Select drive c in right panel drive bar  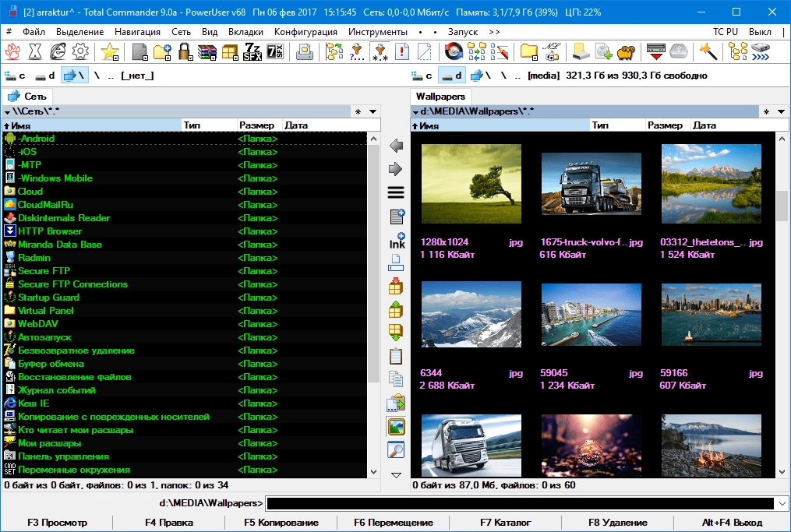[422, 76]
